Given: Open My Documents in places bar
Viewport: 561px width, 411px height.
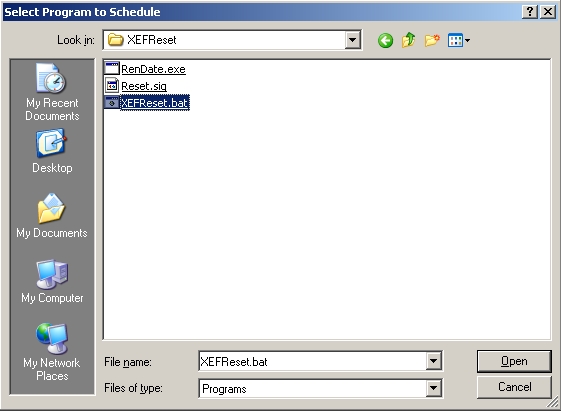Looking at the screenshot, I should [x=52, y=216].
